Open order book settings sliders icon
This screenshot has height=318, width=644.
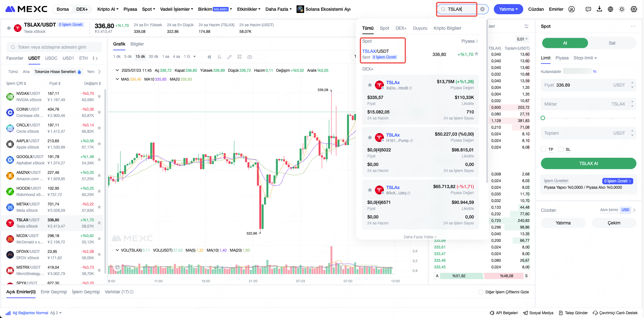click(x=526, y=26)
